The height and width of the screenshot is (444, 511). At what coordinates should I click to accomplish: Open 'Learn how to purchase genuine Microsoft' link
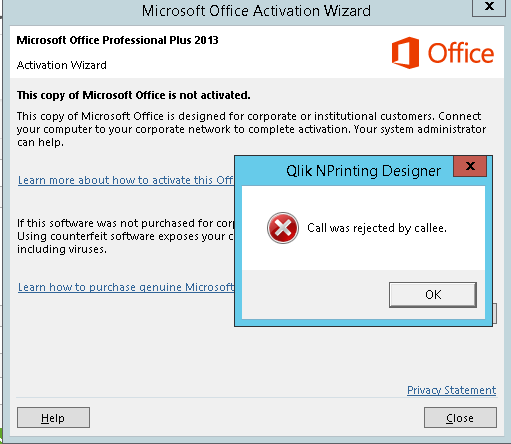tap(126, 287)
